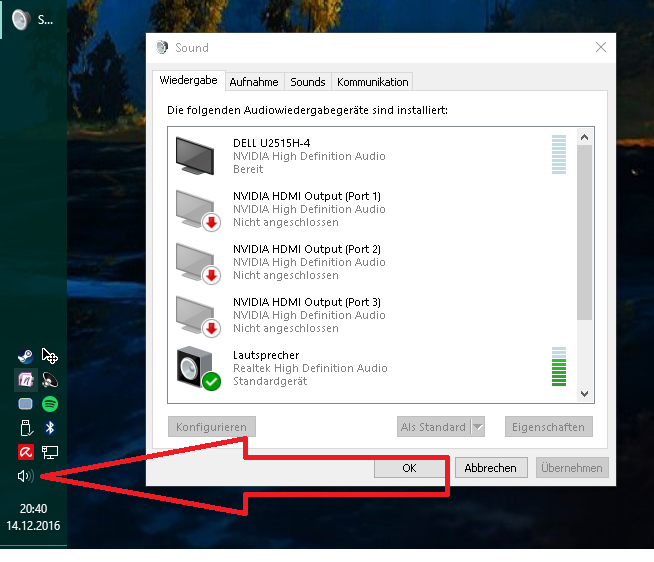Click the 'Realtek High Definition Audio' text
The image size is (654, 562).
coord(310,368)
